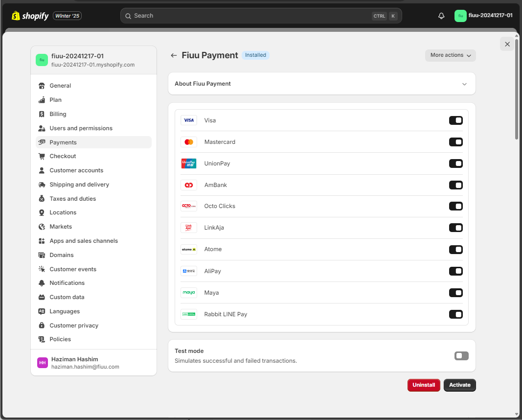Click the General store icon in the sidebar
This screenshot has width=522, height=420.
42,86
